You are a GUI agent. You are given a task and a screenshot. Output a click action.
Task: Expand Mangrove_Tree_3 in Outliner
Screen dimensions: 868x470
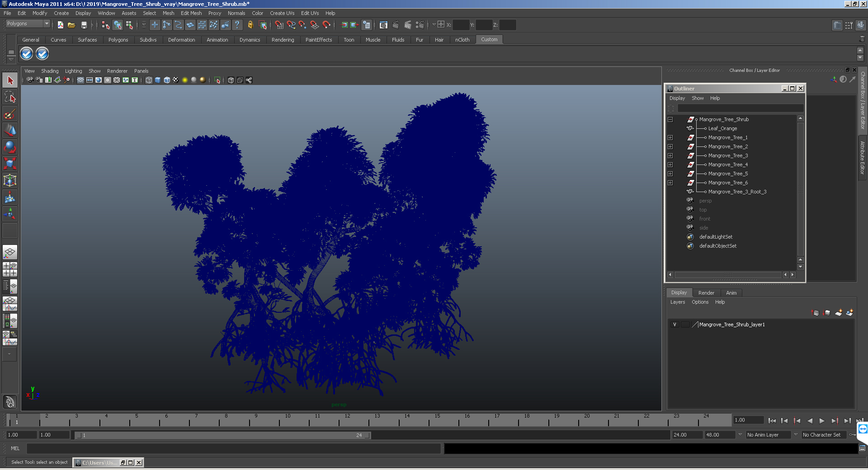670,155
